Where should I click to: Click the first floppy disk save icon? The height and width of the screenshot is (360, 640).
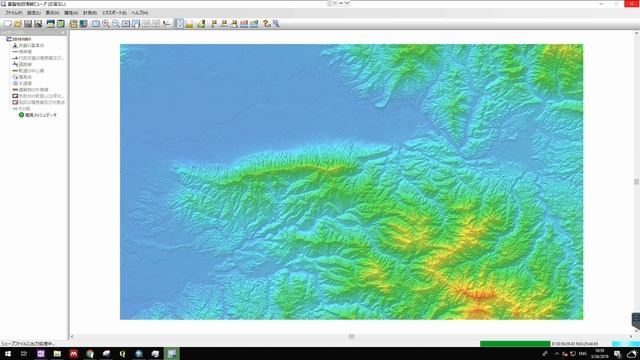[x=28, y=24]
